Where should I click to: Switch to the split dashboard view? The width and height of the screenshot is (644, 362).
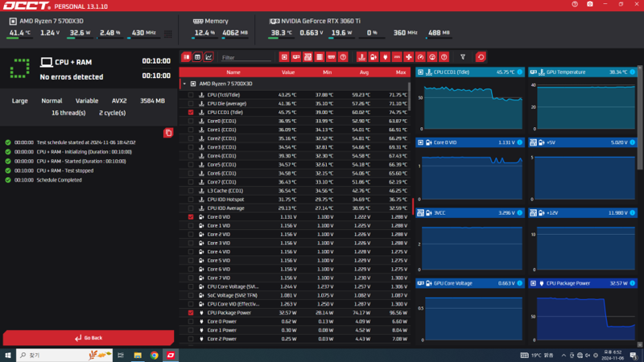coord(187,57)
